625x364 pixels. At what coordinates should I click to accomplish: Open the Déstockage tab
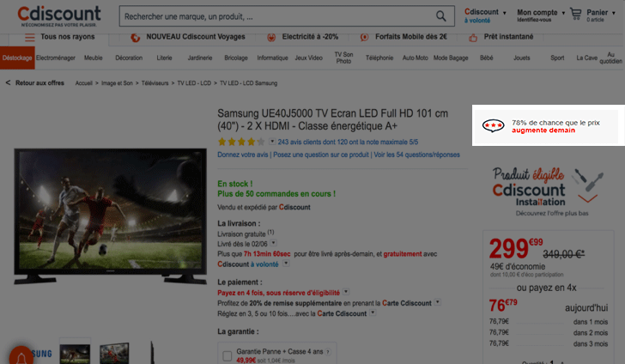point(17,58)
